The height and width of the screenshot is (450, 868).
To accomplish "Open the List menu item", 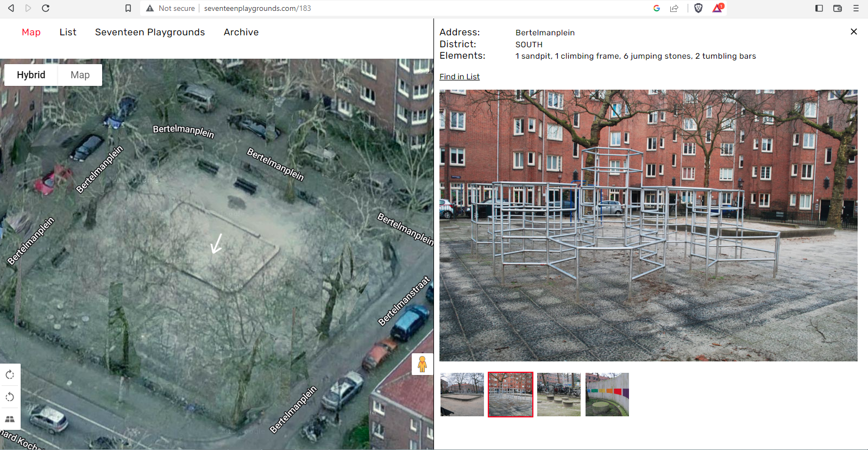I will [x=68, y=32].
